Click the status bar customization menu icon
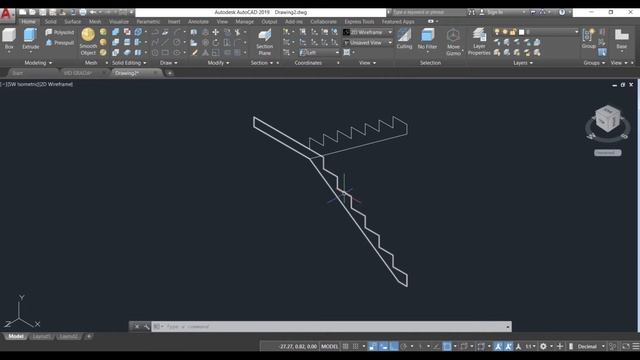 click(x=636, y=346)
